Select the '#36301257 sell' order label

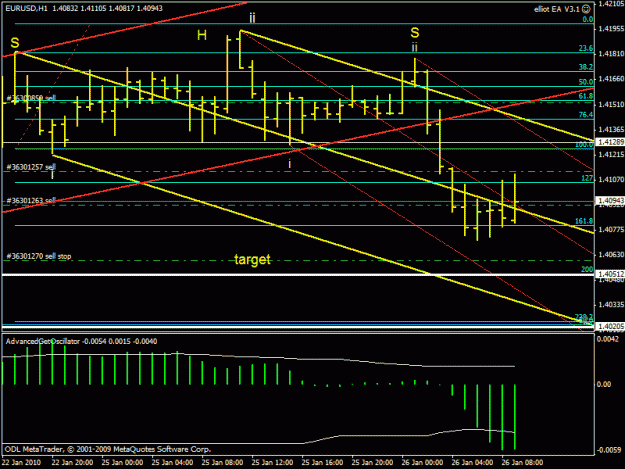[x=31, y=167]
